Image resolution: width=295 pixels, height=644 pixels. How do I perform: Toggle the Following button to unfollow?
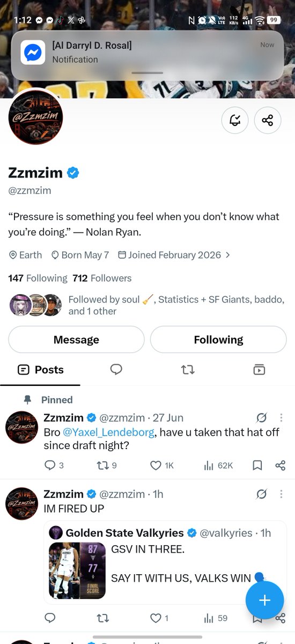(x=218, y=340)
